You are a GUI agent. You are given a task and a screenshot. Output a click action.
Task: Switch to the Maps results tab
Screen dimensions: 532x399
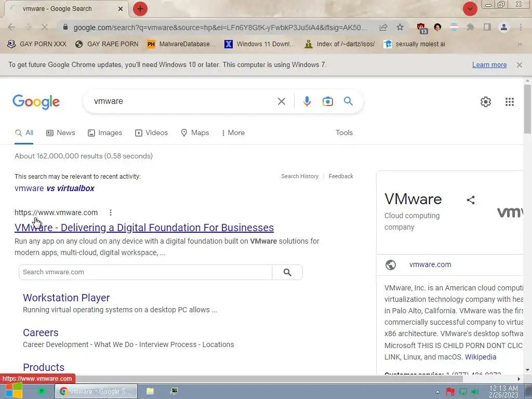195,132
